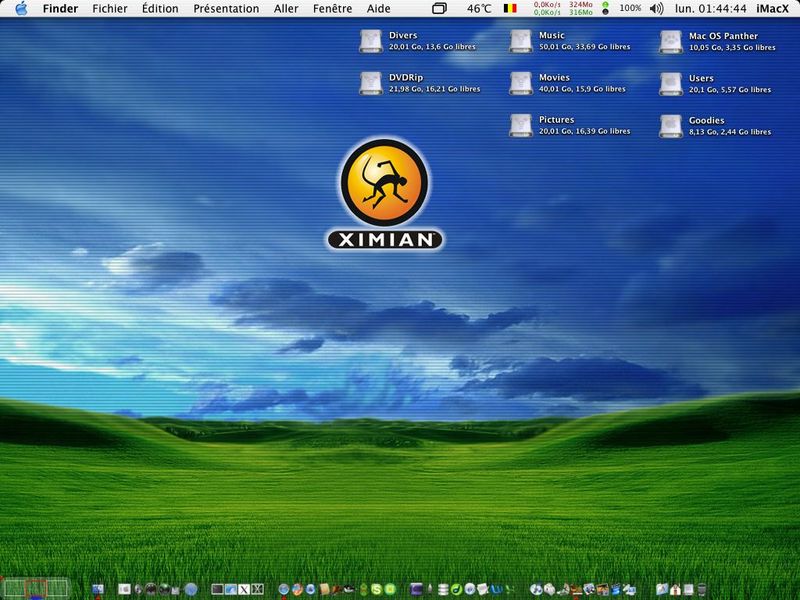Select the Mac OS Panther drive icon
The width and height of the screenshot is (800, 600).
[671, 41]
